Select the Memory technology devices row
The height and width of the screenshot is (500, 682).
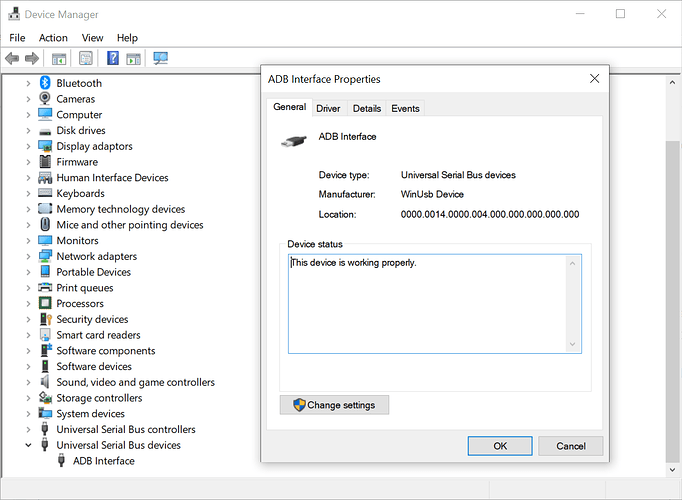[x=121, y=209]
